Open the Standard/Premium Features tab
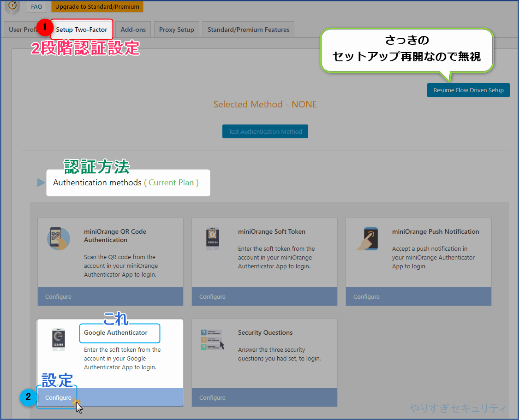The height and width of the screenshot is (420, 519). [248, 30]
